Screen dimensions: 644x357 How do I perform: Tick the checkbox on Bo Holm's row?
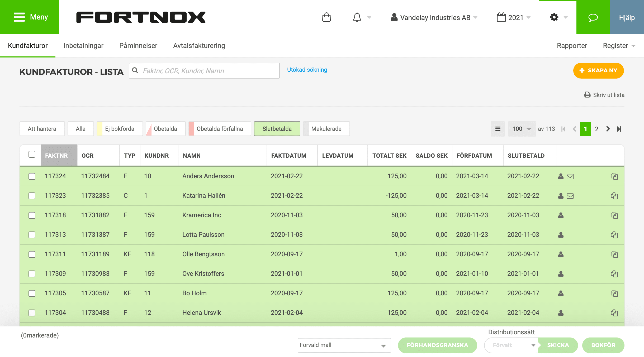32,293
